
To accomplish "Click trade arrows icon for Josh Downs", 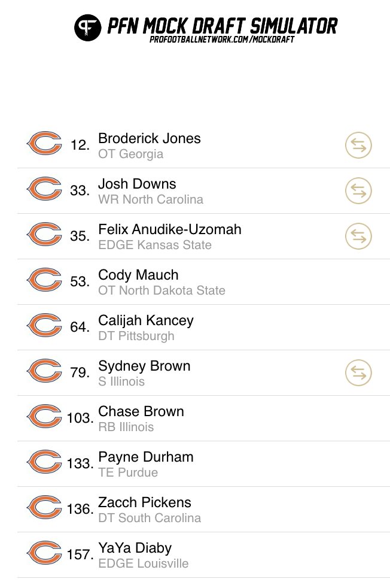I will [x=358, y=190].
